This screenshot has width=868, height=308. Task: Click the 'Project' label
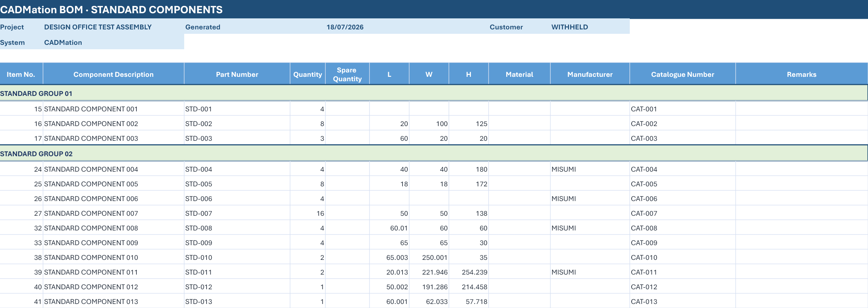coord(12,27)
